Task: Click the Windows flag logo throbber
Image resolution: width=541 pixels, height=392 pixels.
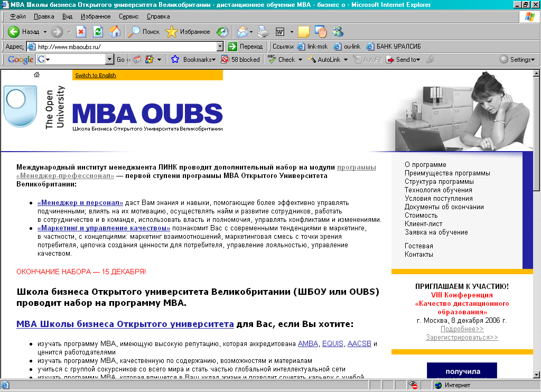Action: [530, 16]
